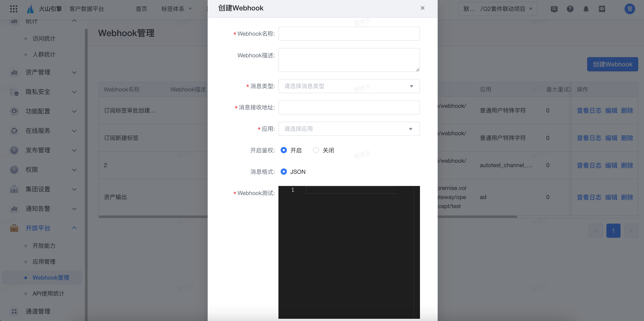Expand the 集团设置 section chevron
Screen dimensions: 644x321
click(x=74, y=189)
